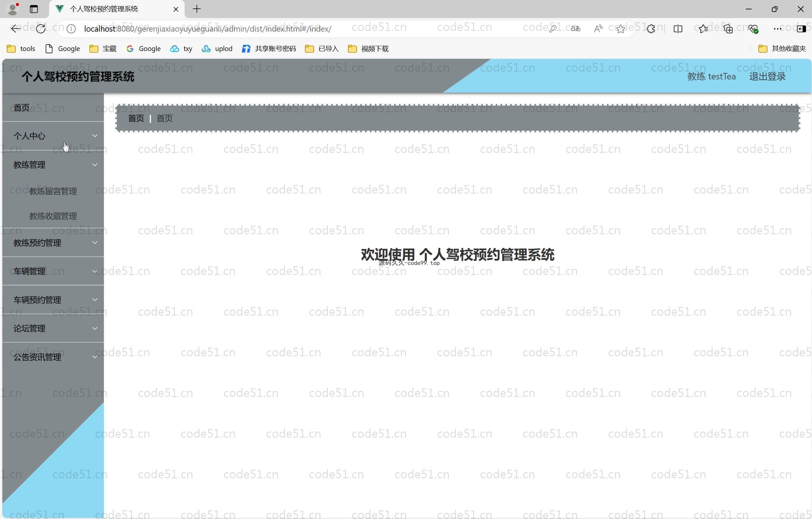Open browser essentials heartbeat icon
812x519 pixels.
tap(753, 29)
